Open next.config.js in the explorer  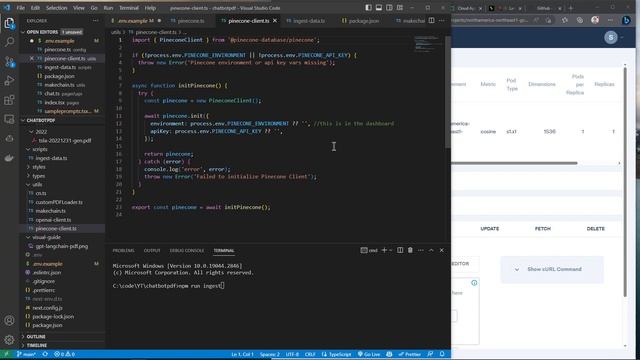(x=47, y=308)
